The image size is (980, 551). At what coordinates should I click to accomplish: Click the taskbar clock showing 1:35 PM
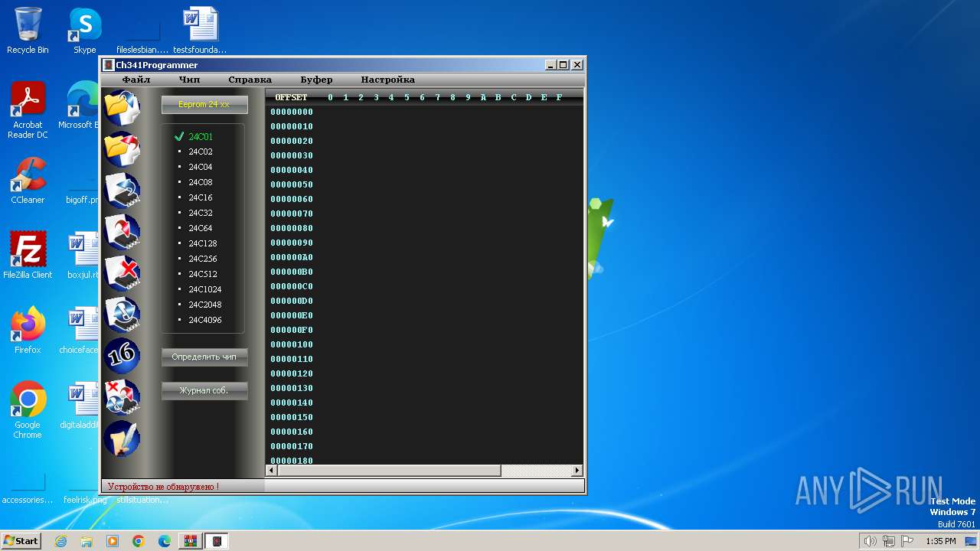(x=940, y=541)
